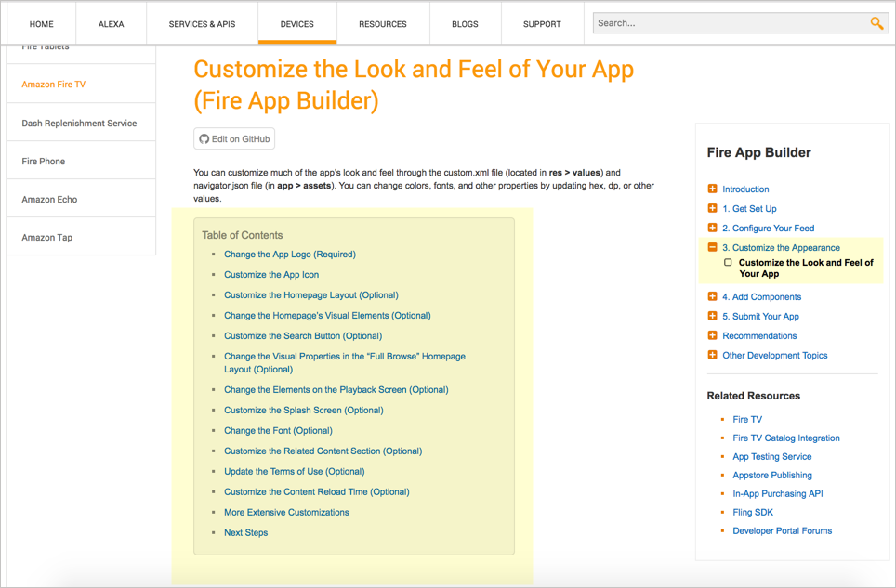Expand 2. Configure Your Feed plus icon

click(x=712, y=228)
